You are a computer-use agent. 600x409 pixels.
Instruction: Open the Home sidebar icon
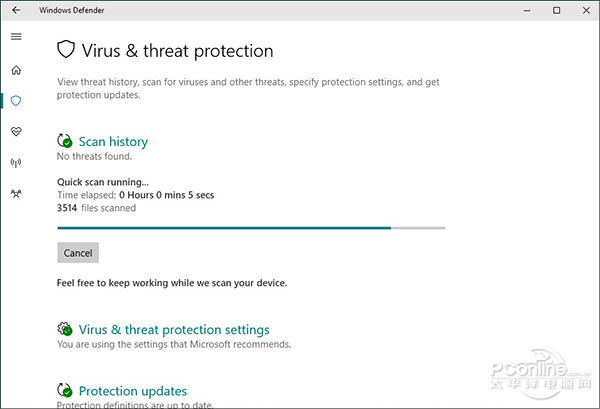pyautogui.click(x=15, y=71)
